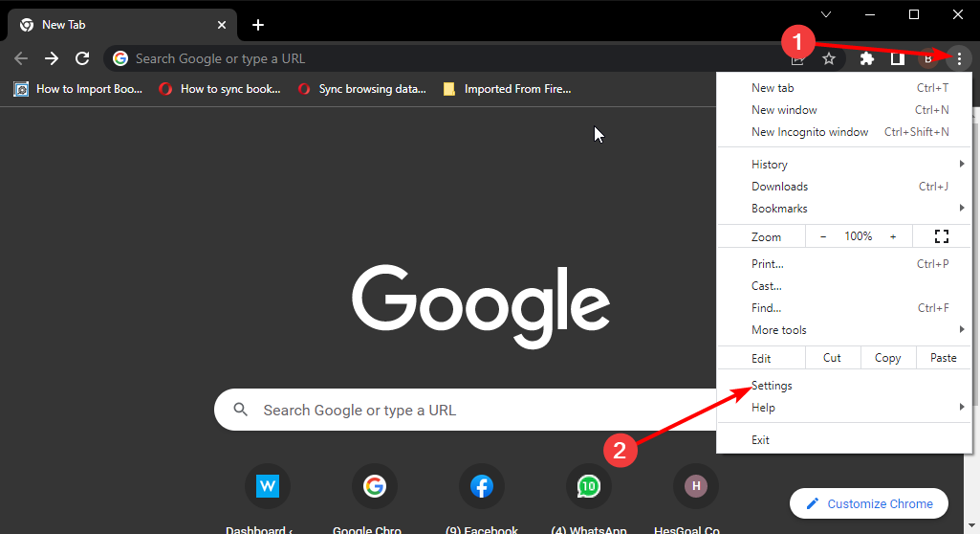Click Paste in Edit row
This screenshot has height=534, width=980.
click(943, 358)
